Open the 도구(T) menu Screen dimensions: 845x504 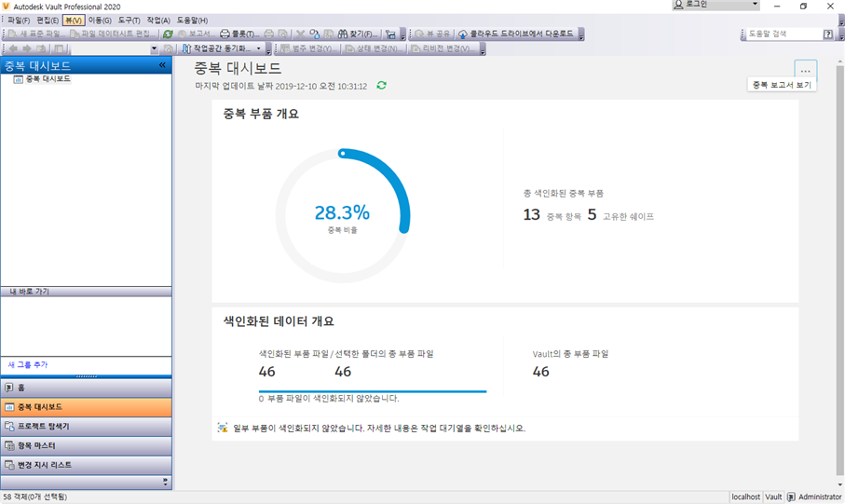coord(129,20)
